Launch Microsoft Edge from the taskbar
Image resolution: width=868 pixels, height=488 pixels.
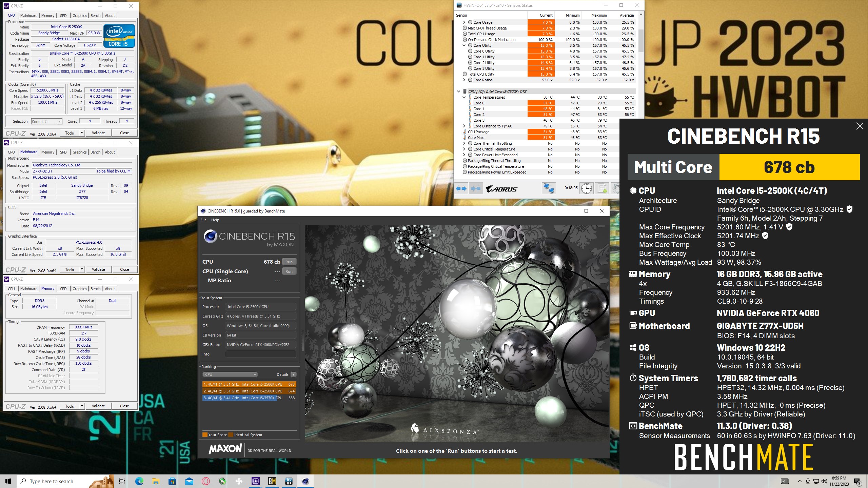point(139,481)
